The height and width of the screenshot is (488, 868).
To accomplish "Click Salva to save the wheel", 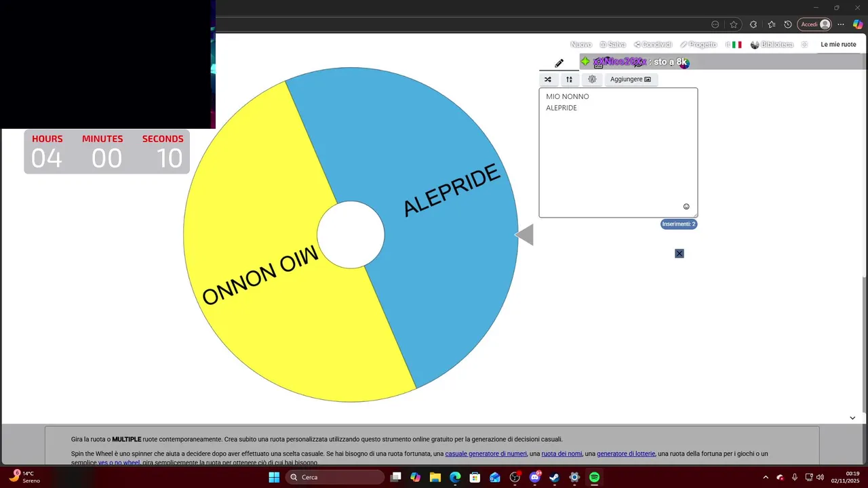I will click(x=612, y=45).
